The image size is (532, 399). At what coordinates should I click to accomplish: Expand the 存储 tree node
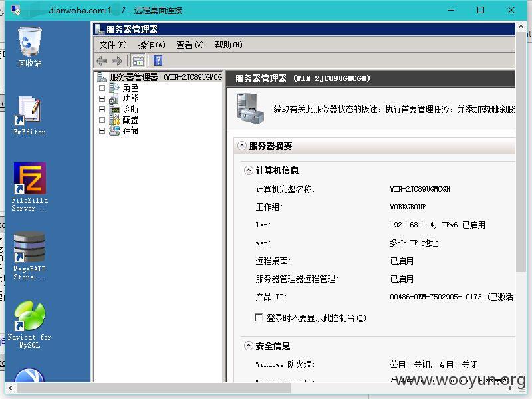(x=102, y=130)
